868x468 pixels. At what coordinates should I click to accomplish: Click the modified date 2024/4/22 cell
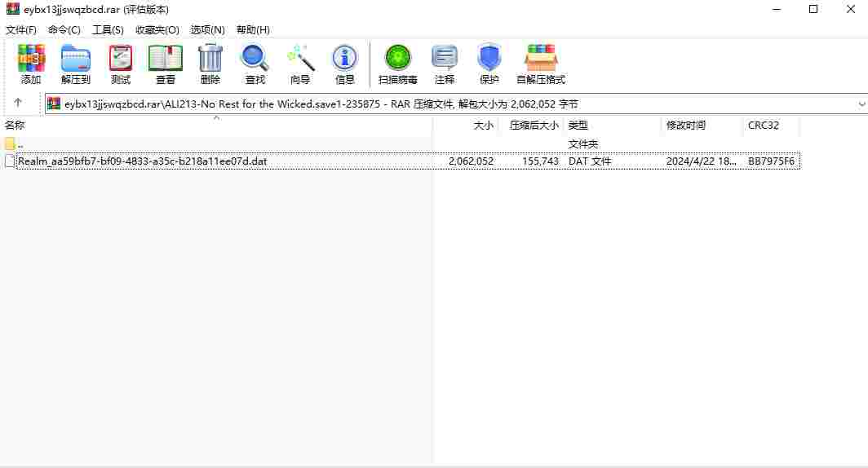[701, 161]
